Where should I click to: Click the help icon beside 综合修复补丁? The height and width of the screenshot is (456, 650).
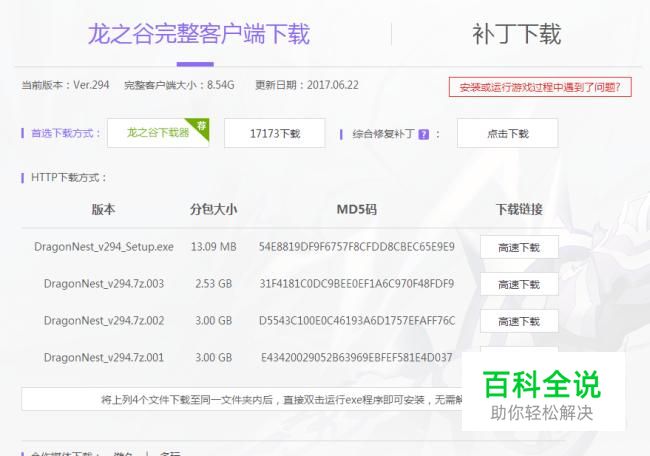point(423,134)
